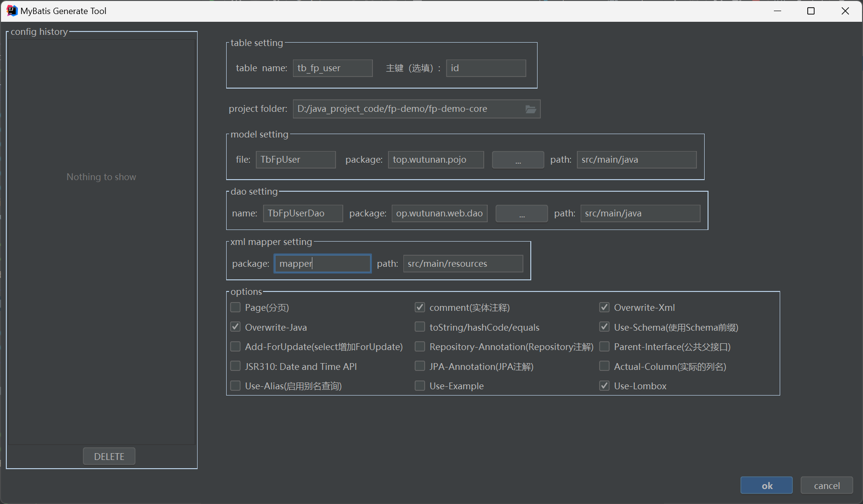Disable the comment(实体注释) checkbox
Screen dimensions: 863x504
(x=420, y=307)
